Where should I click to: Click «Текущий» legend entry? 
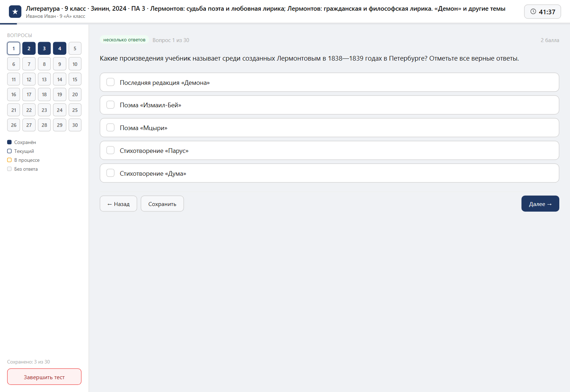21,151
